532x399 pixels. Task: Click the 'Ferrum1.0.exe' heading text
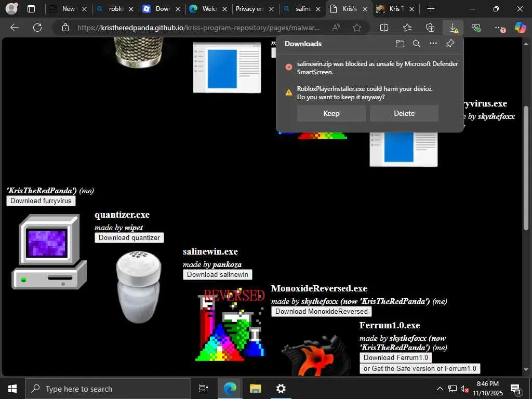[x=390, y=325]
